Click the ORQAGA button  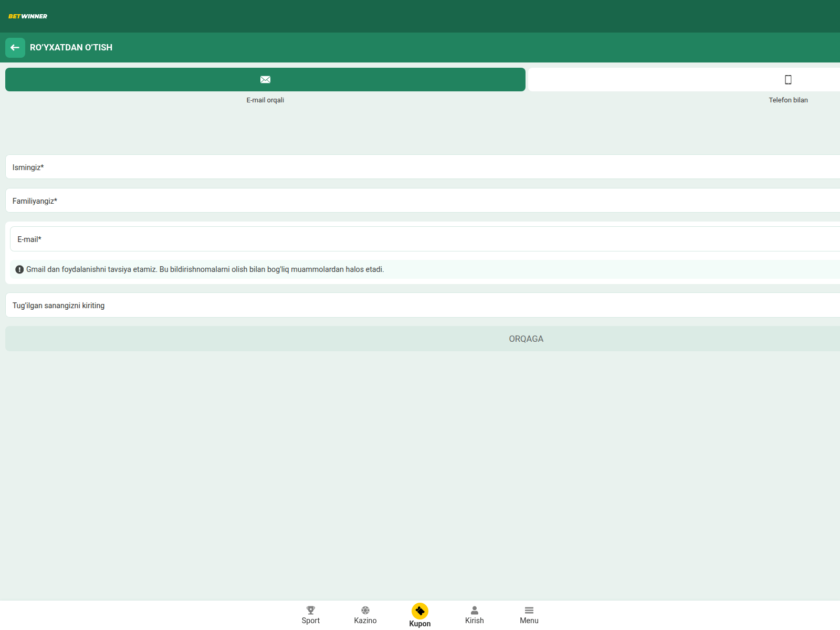coord(423,339)
